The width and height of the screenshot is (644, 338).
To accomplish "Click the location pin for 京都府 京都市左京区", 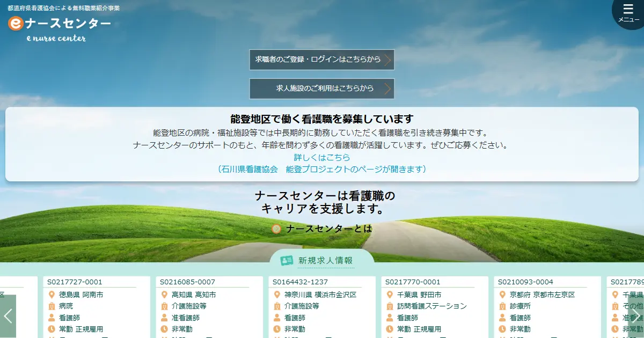I will click(x=503, y=295).
